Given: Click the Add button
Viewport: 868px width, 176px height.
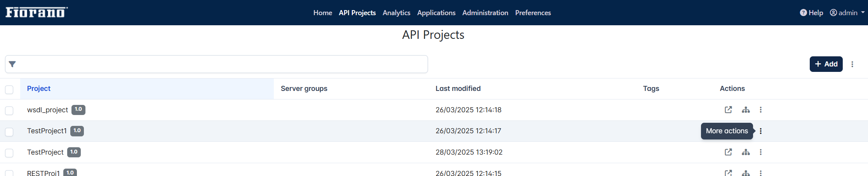Looking at the screenshot, I should [x=826, y=64].
